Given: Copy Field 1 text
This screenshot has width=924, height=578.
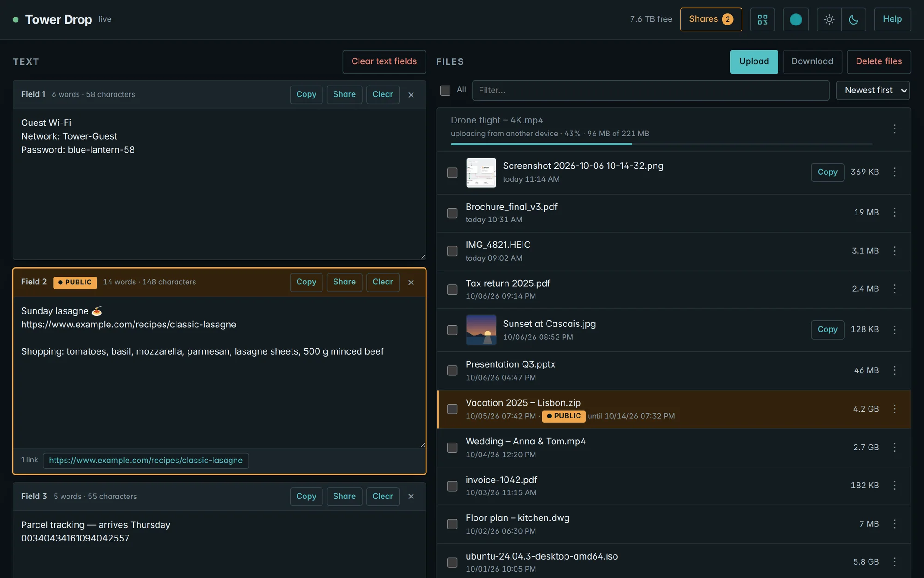Looking at the screenshot, I should [306, 95].
